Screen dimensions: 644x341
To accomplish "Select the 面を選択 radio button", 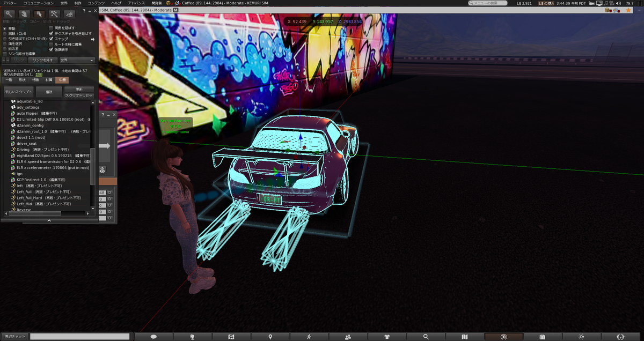I will [5, 44].
